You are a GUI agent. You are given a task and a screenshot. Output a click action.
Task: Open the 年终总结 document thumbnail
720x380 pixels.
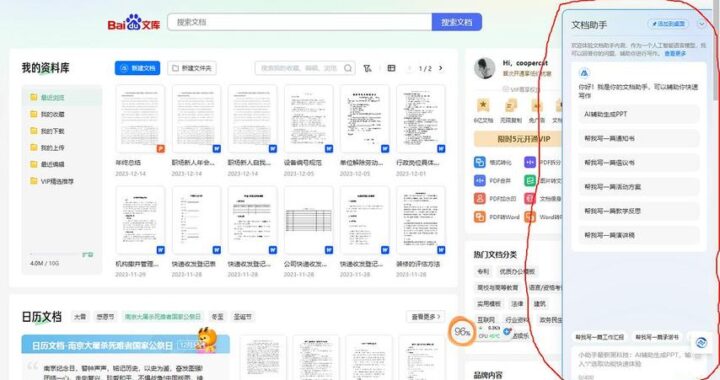tap(140, 119)
